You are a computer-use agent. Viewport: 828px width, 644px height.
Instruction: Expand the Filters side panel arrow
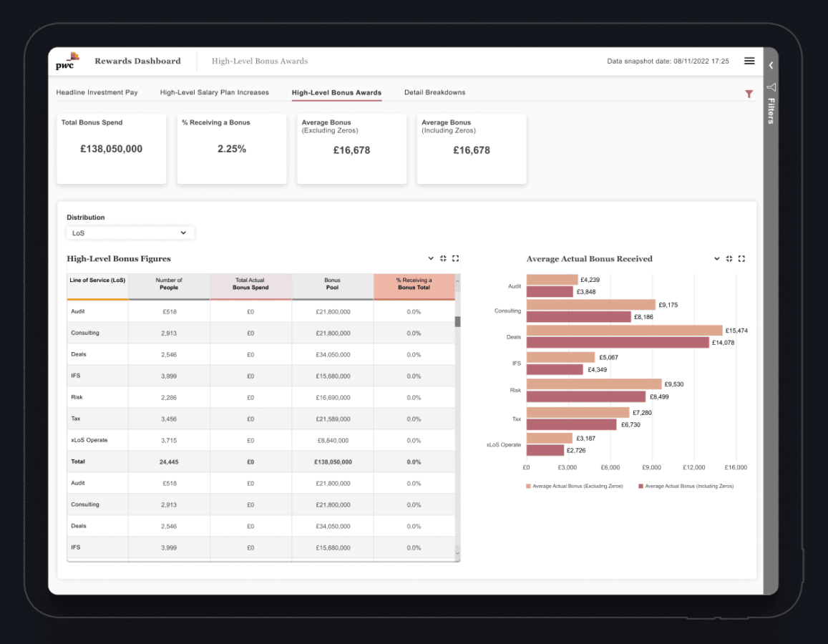[x=771, y=65]
